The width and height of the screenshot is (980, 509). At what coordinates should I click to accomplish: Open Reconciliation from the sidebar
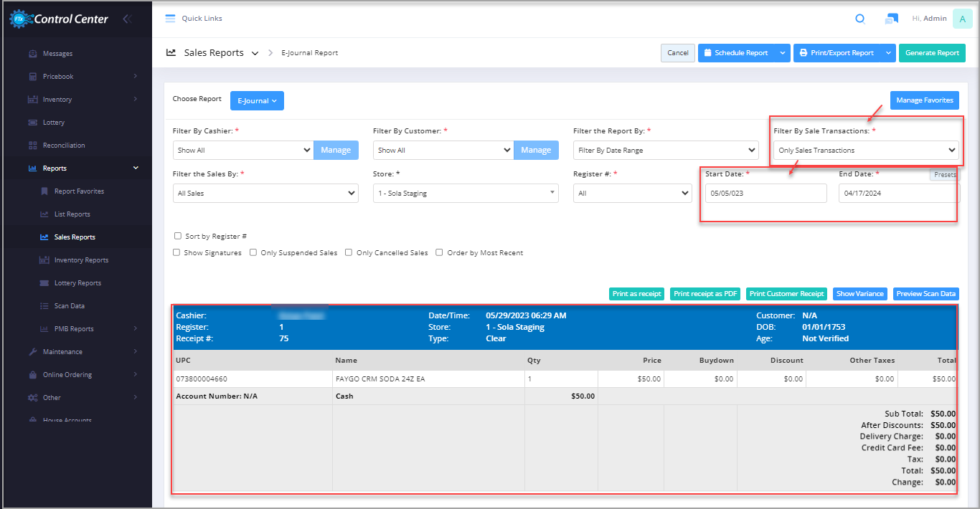tap(63, 146)
